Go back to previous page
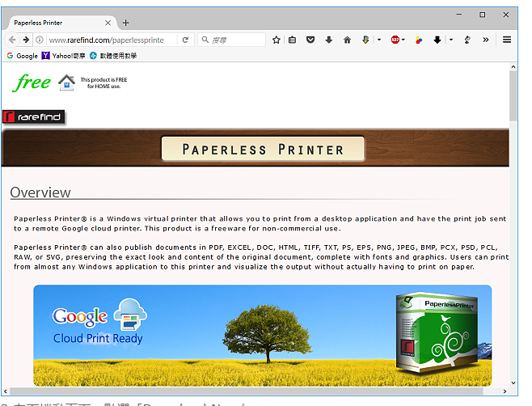This screenshot has height=406, width=532. pyautogui.click(x=12, y=40)
